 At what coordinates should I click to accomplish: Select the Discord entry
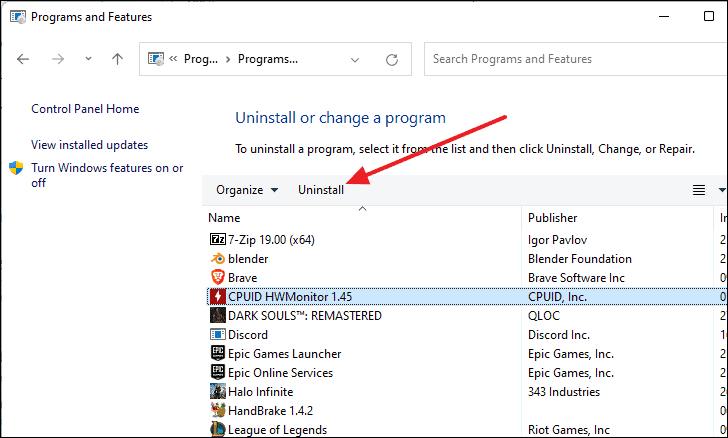248,335
